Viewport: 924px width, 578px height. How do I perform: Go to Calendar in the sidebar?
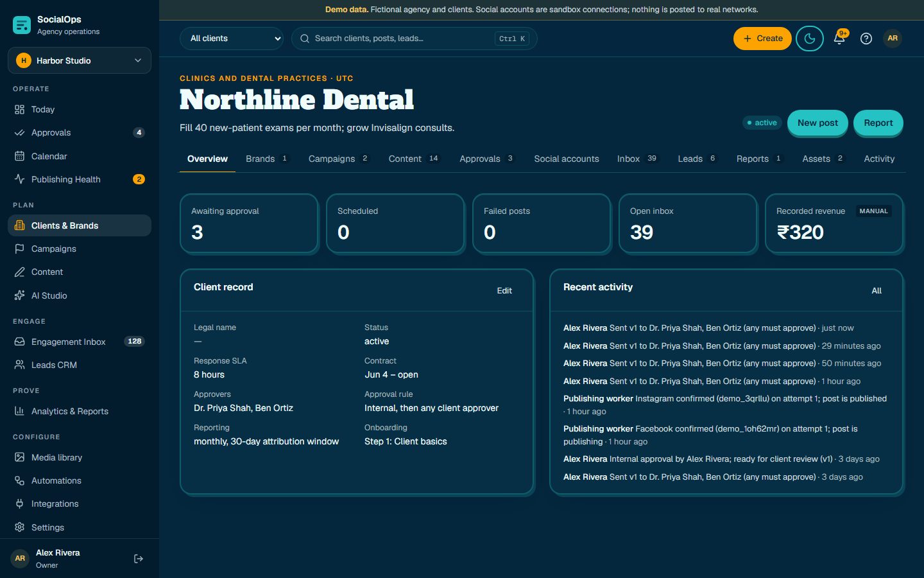point(80,156)
